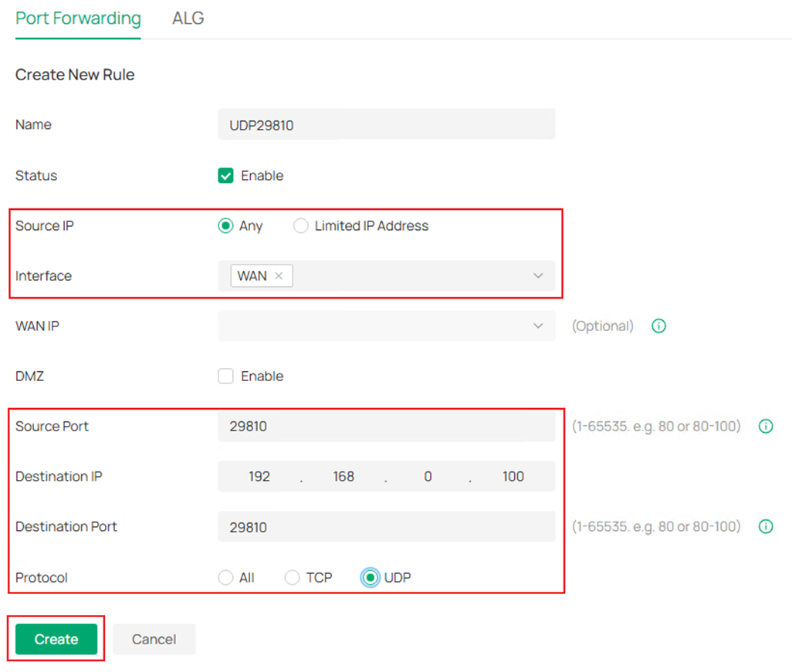Select Limited IP Address for Source IP

[x=300, y=225]
